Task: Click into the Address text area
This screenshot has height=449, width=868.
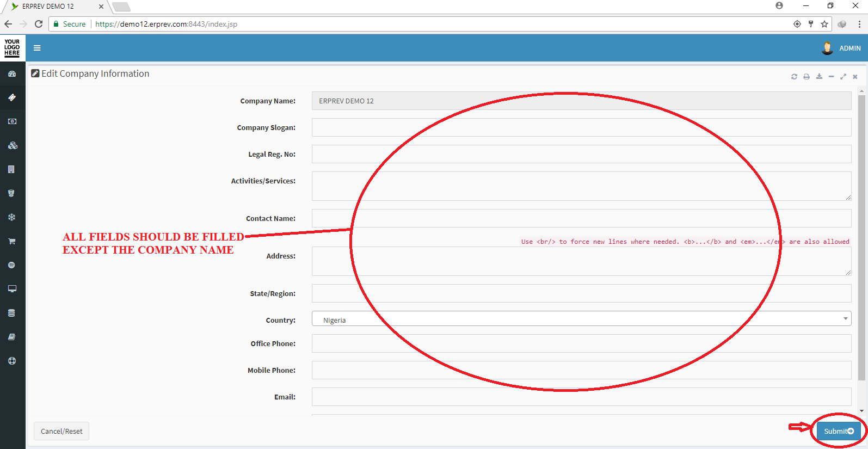Action: tap(581, 261)
